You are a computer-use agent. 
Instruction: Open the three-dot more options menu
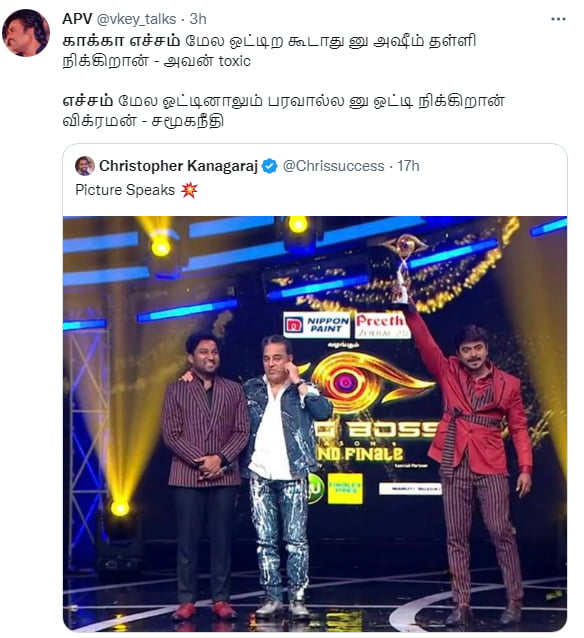558,19
